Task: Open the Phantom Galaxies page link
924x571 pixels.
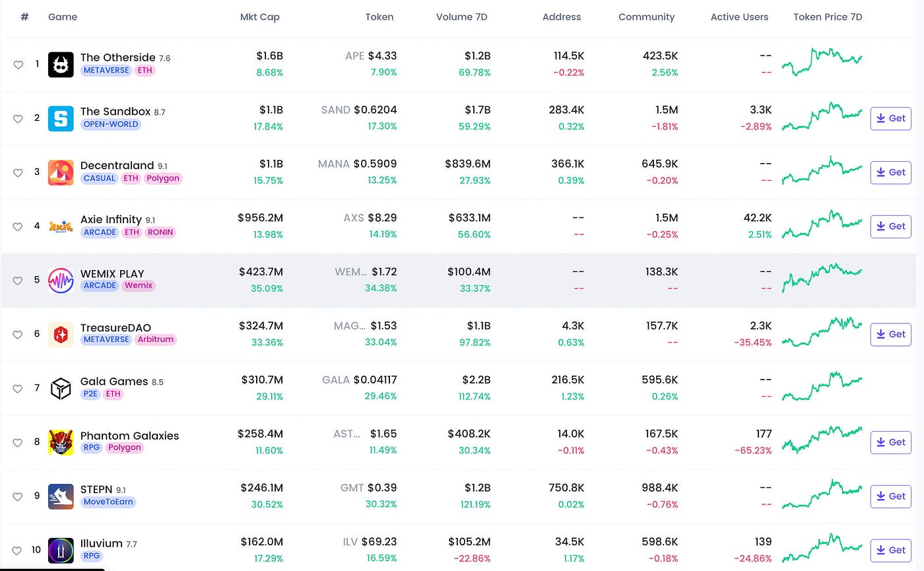Action: [x=129, y=436]
